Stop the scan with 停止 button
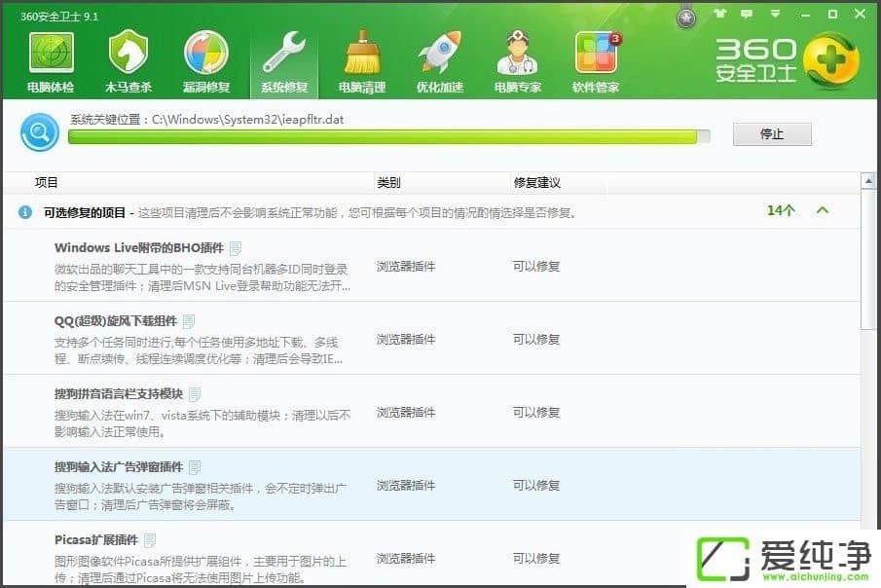 pos(772,133)
